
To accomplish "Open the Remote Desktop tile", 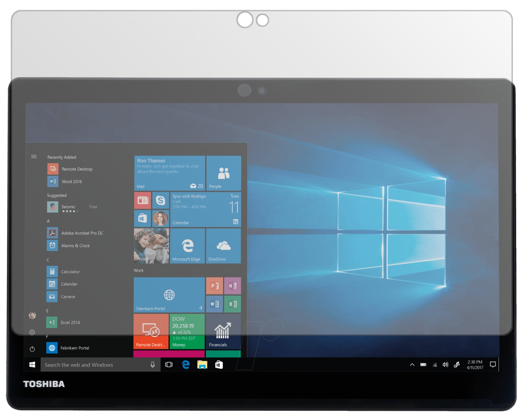I will pos(151,331).
